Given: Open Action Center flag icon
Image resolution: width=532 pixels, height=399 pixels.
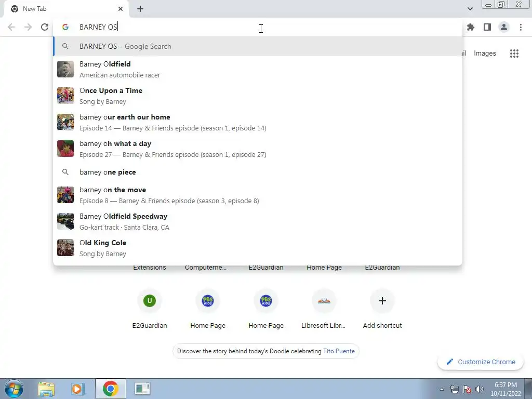Looking at the screenshot, I should [467, 389].
